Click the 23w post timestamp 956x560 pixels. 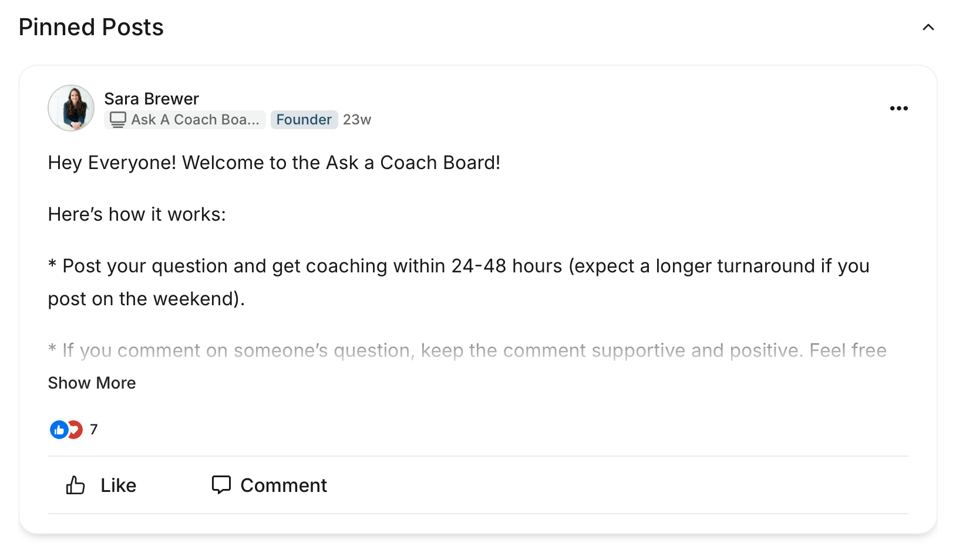point(357,120)
